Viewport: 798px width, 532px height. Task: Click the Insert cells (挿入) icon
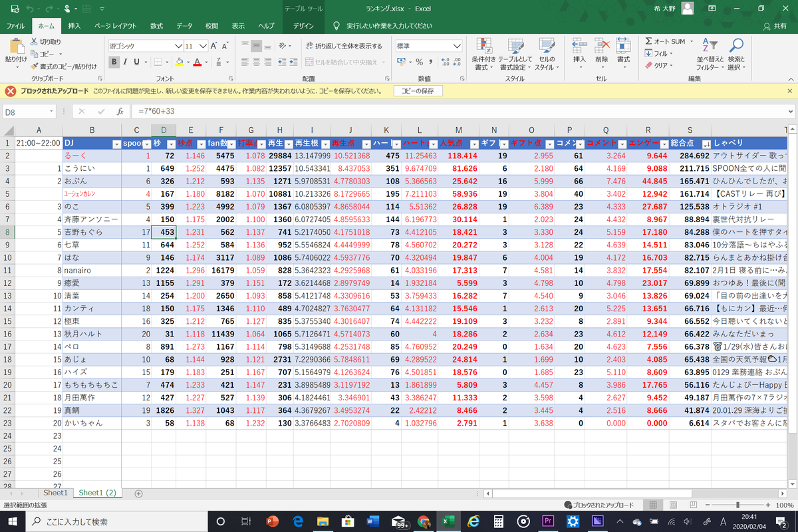tap(579, 45)
